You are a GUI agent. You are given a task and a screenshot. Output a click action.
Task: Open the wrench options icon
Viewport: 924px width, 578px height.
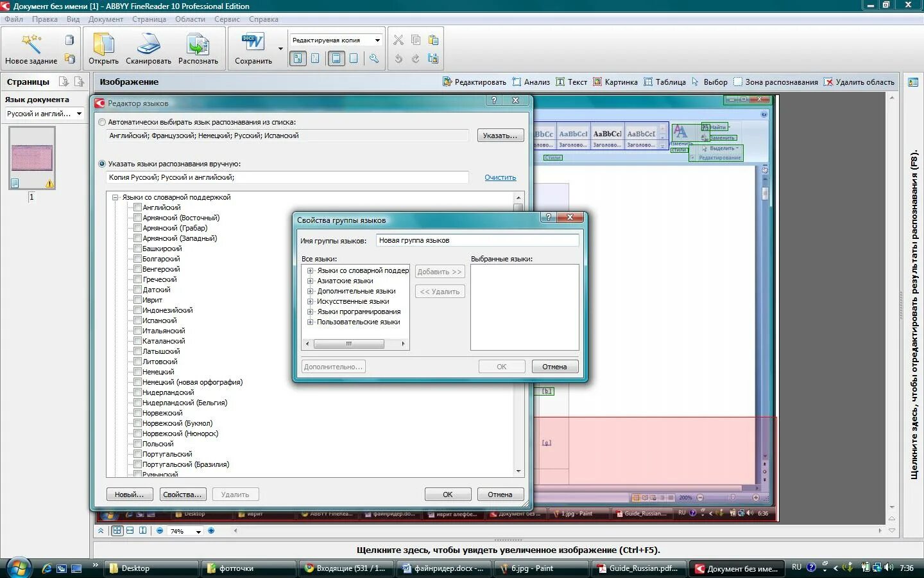373,58
